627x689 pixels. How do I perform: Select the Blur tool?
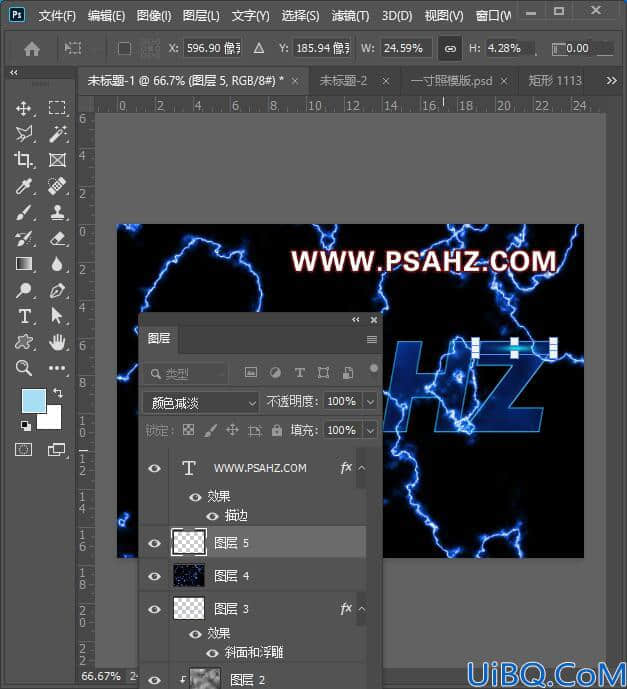coord(57,264)
